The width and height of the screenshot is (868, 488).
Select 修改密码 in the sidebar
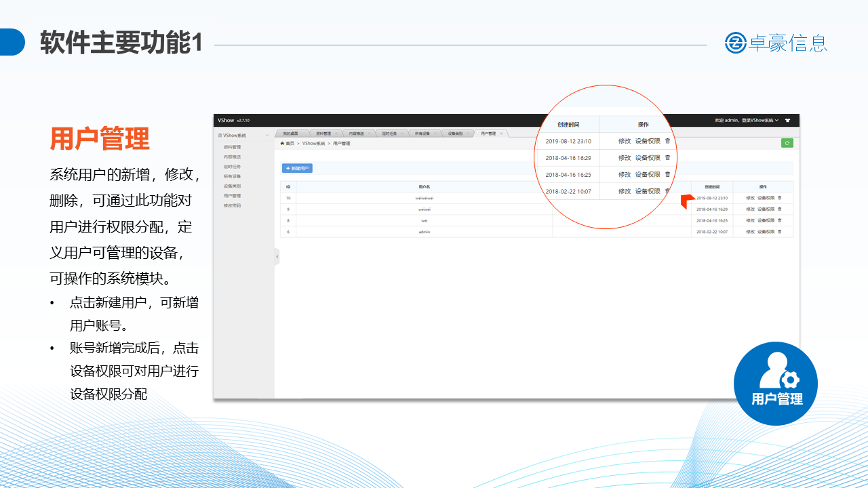232,205
